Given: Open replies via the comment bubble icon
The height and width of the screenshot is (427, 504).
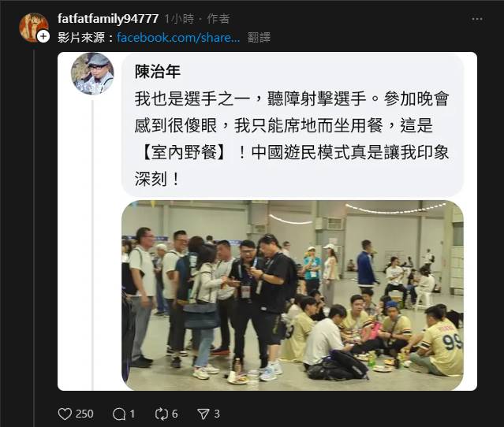Looking at the screenshot, I should (119, 414).
